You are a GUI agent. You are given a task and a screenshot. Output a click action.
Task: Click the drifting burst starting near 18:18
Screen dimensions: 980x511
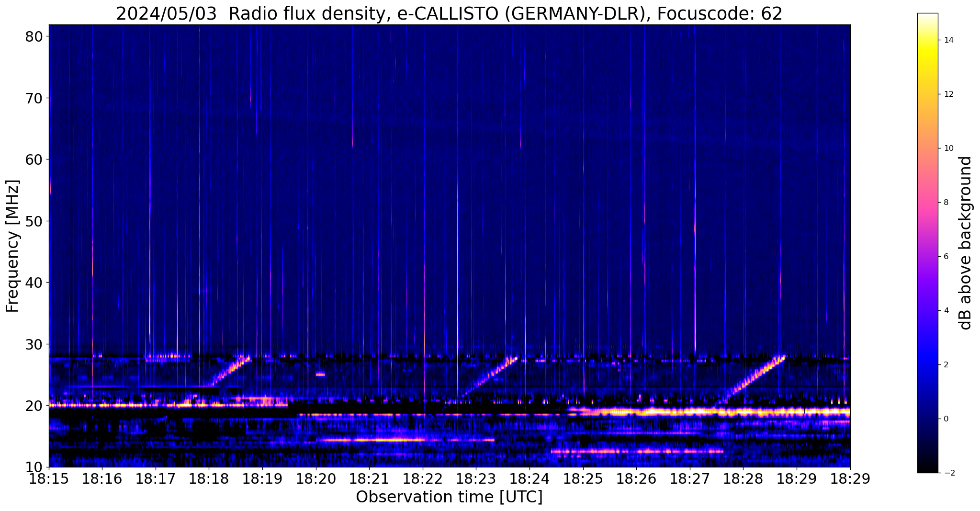pos(230,371)
